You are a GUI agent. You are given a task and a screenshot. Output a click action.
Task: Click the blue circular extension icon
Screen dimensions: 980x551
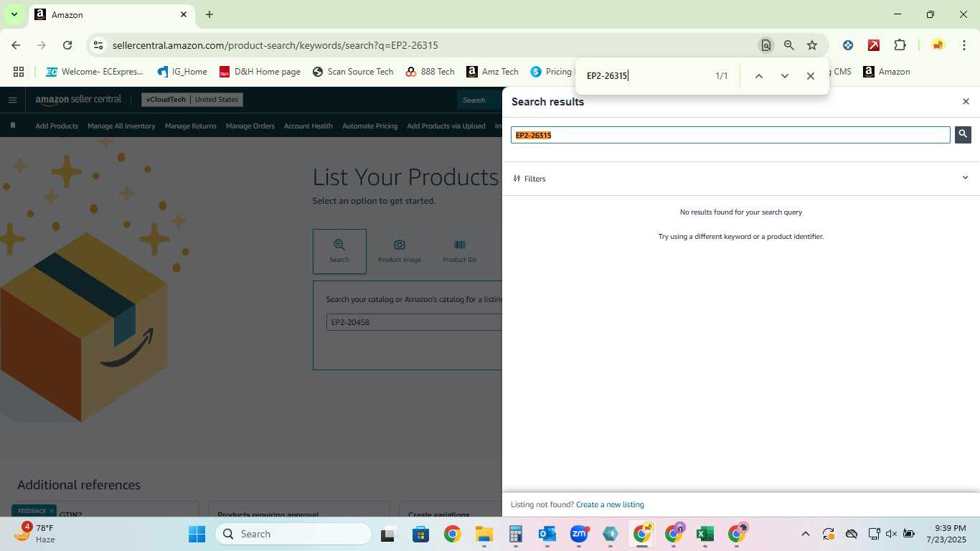(848, 45)
